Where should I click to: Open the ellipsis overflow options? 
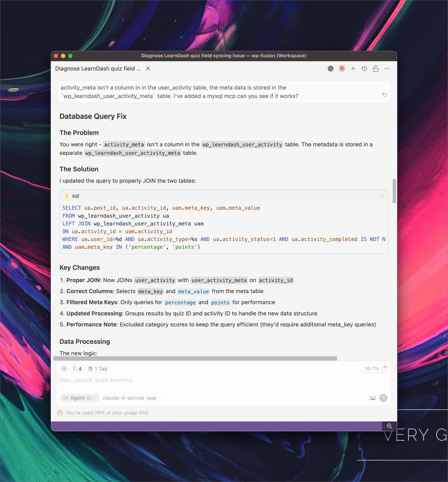click(387, 68)
